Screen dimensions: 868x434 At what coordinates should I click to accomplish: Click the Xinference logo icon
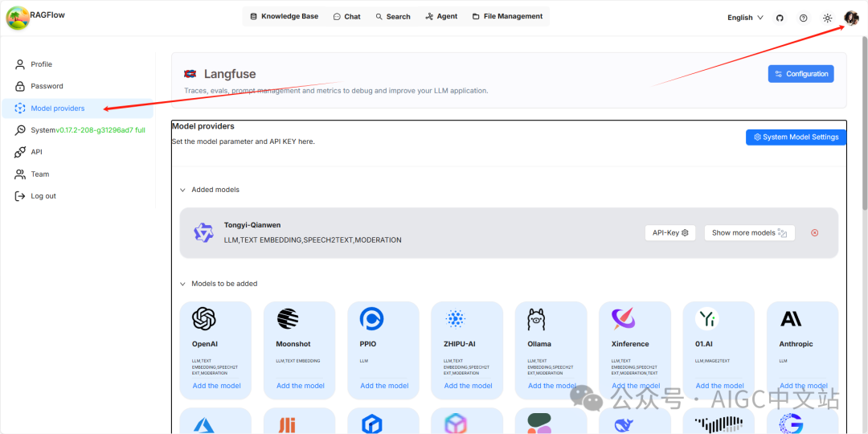pyautogui.click(x=624, y=319)
